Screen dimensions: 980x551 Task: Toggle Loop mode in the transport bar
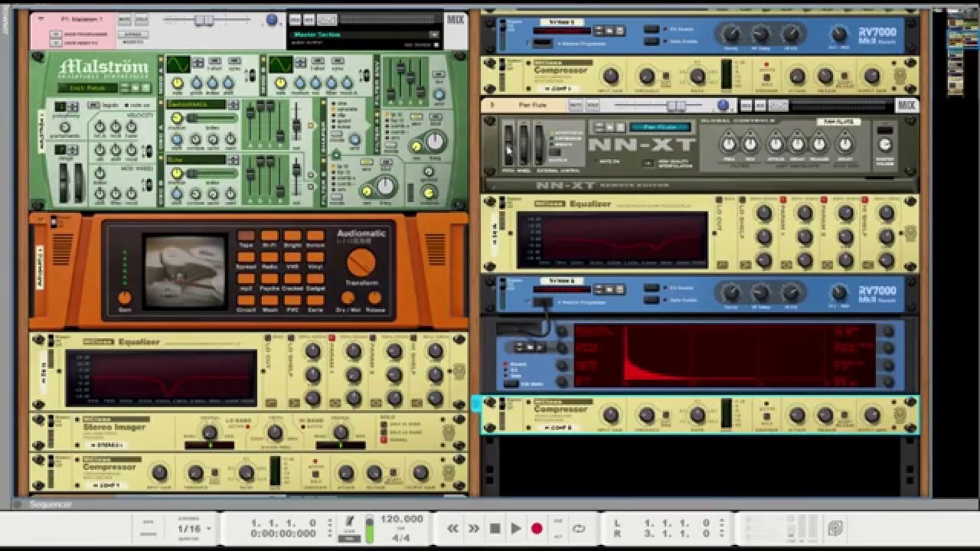coord(579,528)
